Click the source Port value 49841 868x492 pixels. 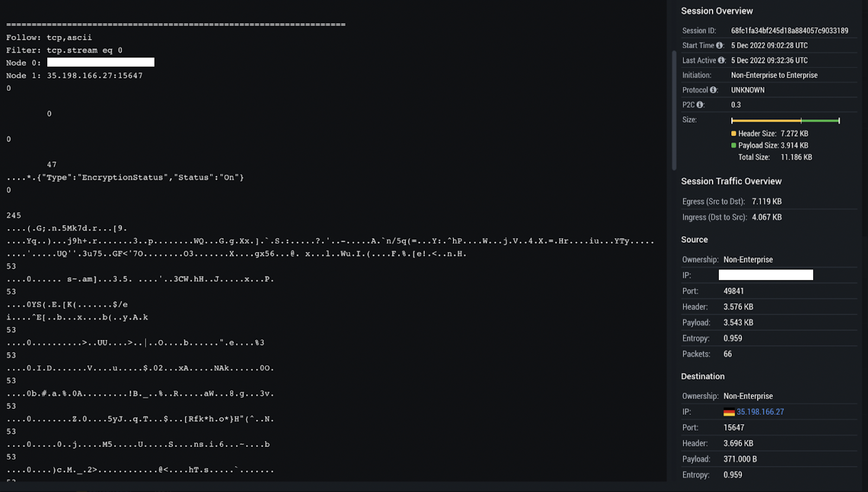(x=733, y=291)
